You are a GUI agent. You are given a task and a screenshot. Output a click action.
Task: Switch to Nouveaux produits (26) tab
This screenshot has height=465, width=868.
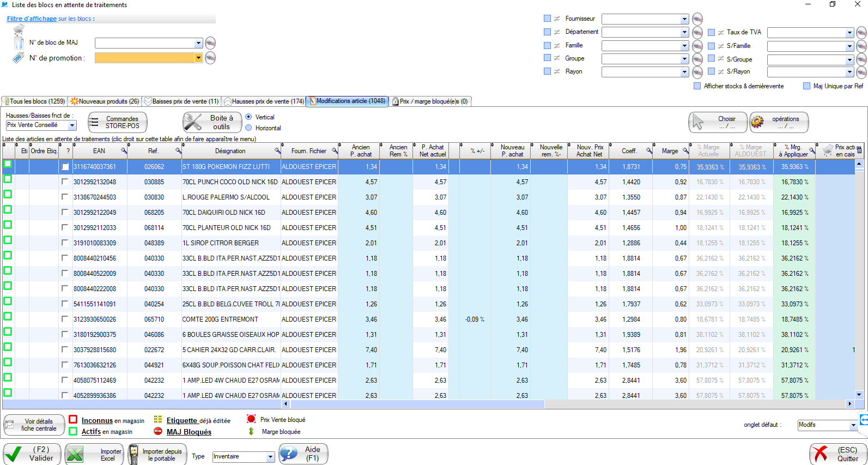[105, 101]
